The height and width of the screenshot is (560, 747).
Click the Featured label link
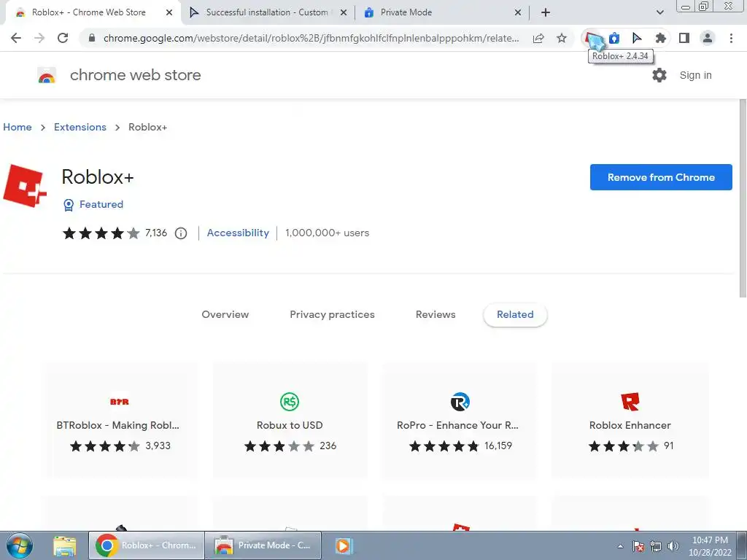[x=101, y=204]
